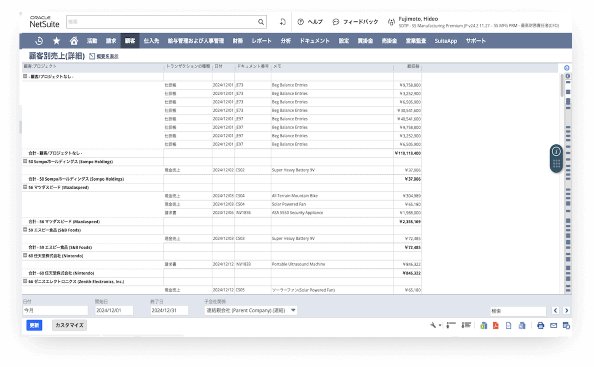Open the 日付 period selector showing 今月
The width and height of the screenshot is (594, 367).
(x=55, y=310)
